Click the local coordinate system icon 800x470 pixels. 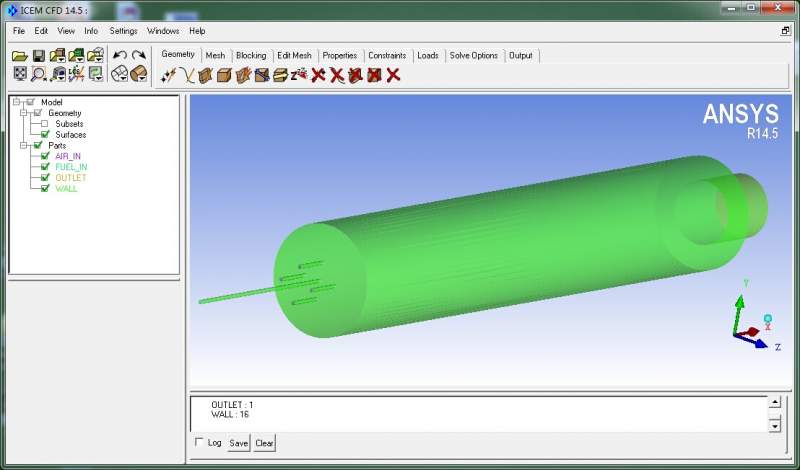77,74
